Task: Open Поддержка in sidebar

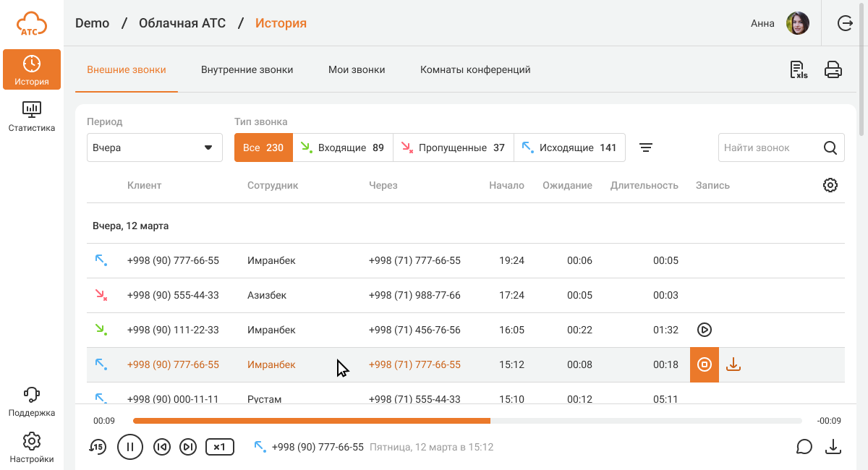Action: click(32, 402)
